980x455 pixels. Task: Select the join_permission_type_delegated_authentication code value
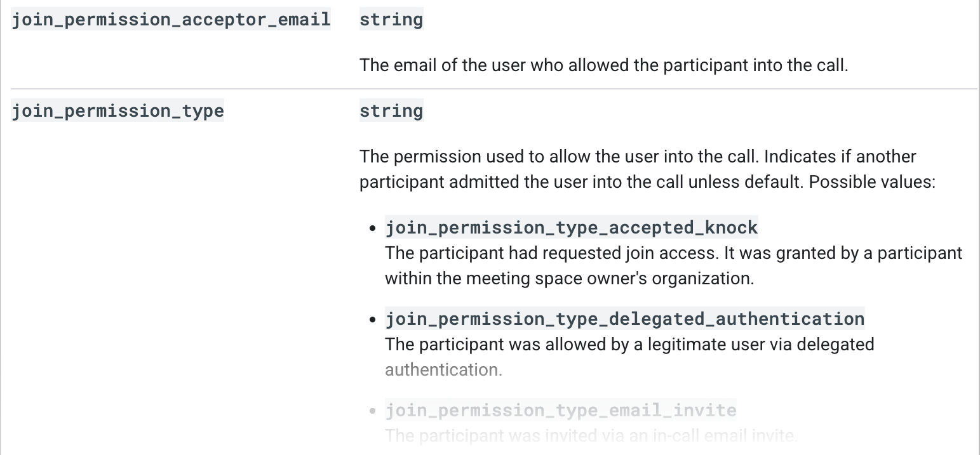[624, 319]
